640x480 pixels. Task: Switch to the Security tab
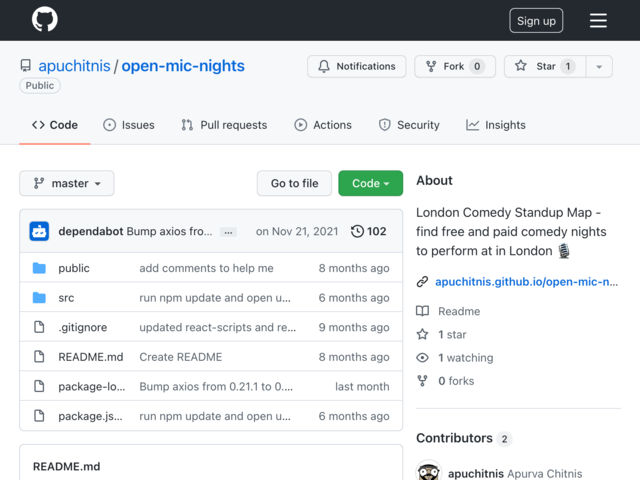click(x=409, y=125)
